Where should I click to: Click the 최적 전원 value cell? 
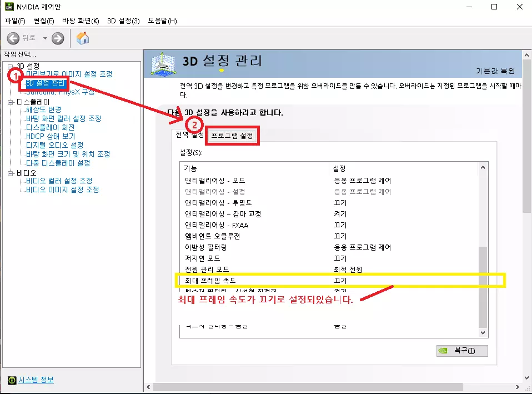[348, 270]
